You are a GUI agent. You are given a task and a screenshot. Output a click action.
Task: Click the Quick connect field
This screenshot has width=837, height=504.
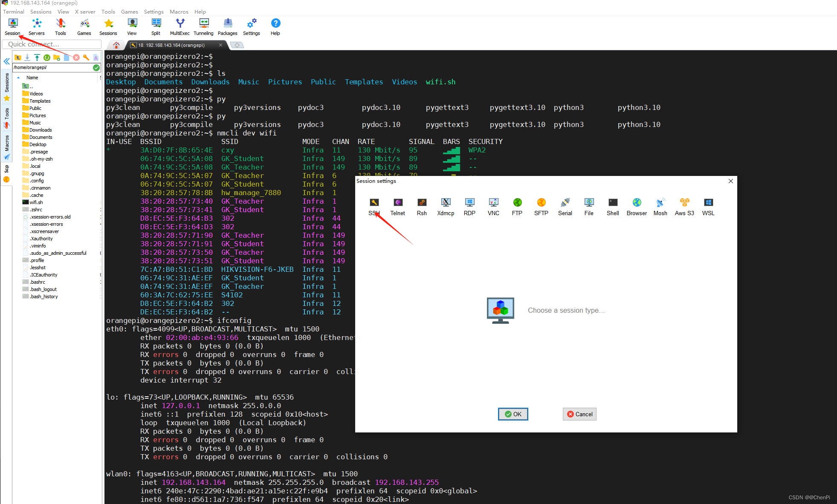(51, 44)
